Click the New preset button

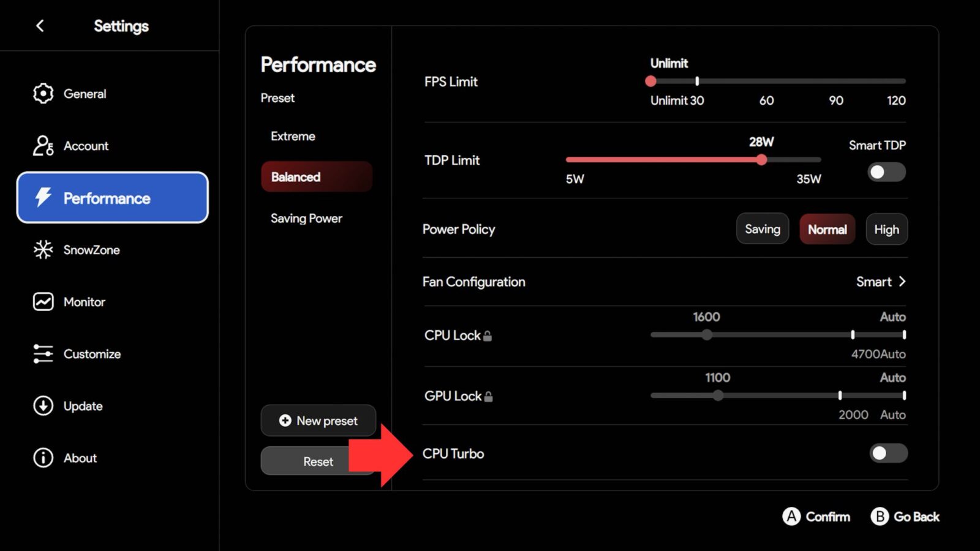318,421
